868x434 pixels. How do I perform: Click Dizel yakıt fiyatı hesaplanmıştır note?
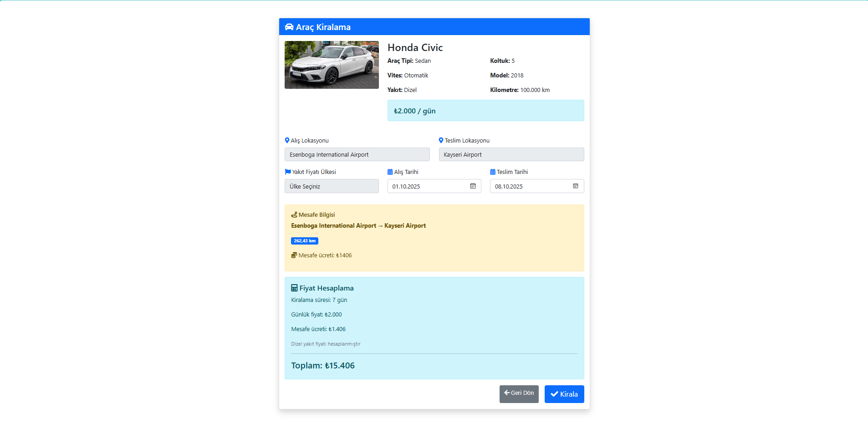326,344
